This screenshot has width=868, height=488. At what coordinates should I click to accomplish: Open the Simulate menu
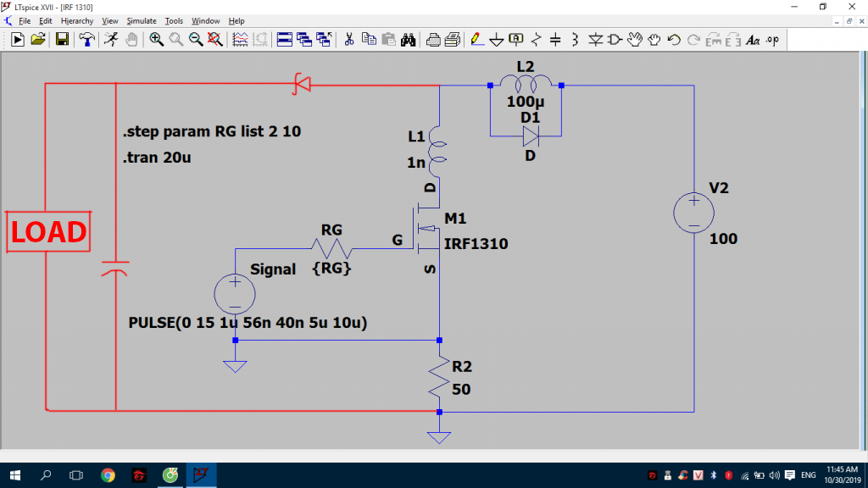[141, 20]
